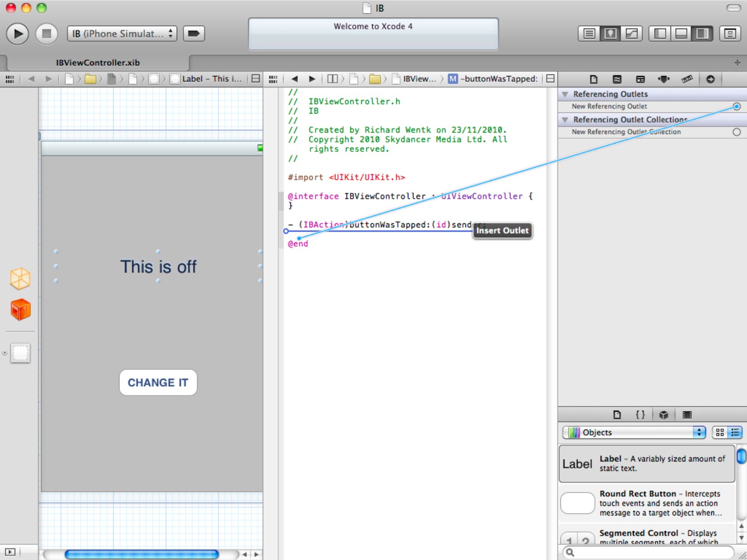Show the File Template library

coord(617,415)
